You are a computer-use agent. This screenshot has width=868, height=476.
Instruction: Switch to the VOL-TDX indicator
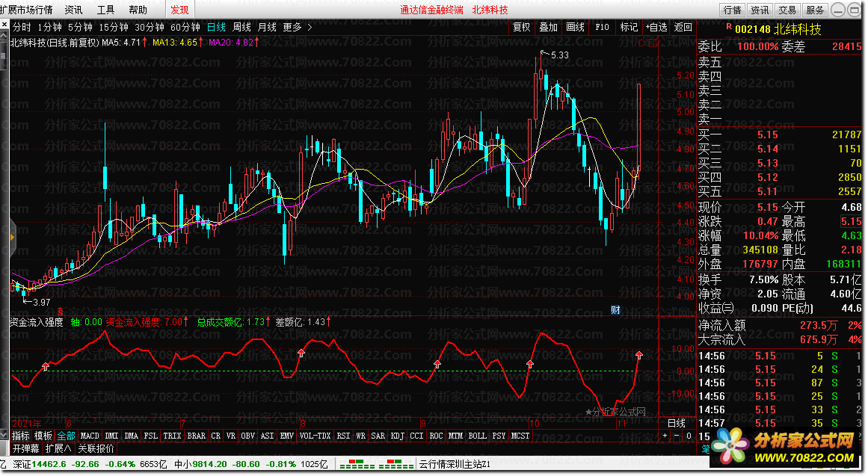click(x=315, y=436)
